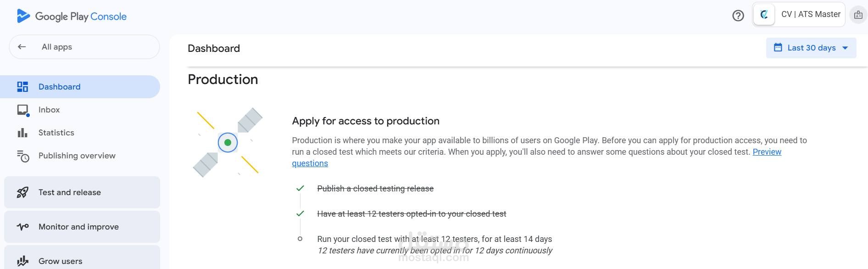
Task: Expand the Monitor and improve section
Action: click(x=82, y=227)
